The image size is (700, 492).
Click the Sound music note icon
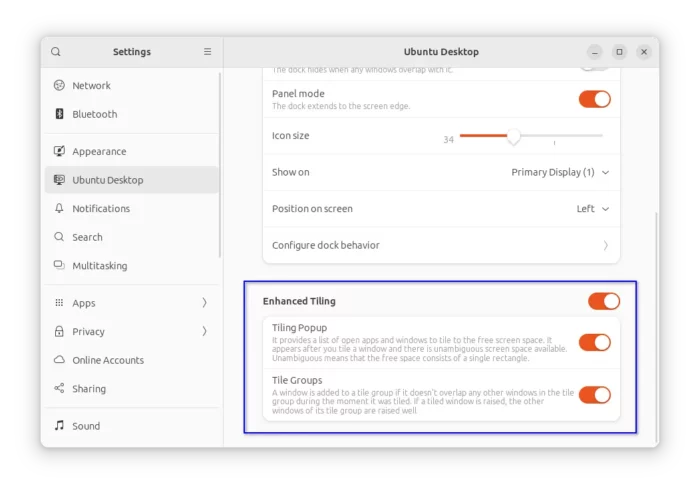click(59, 425)
